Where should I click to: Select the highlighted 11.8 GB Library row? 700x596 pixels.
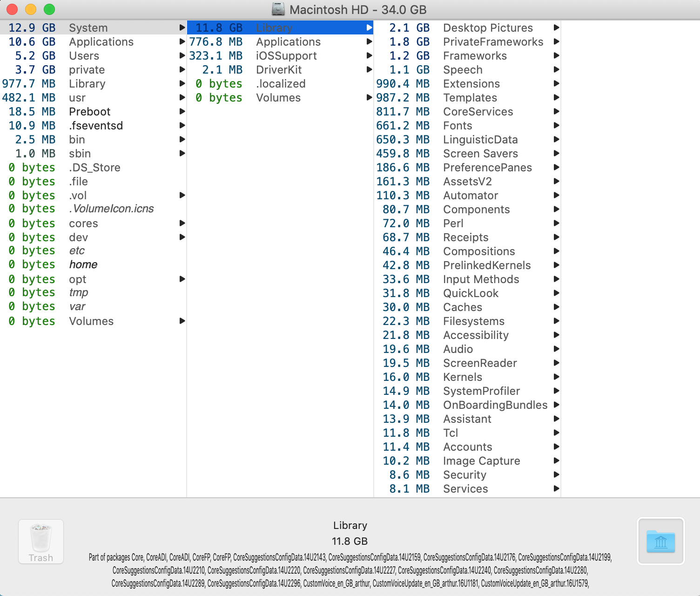[x=280, y=28]
